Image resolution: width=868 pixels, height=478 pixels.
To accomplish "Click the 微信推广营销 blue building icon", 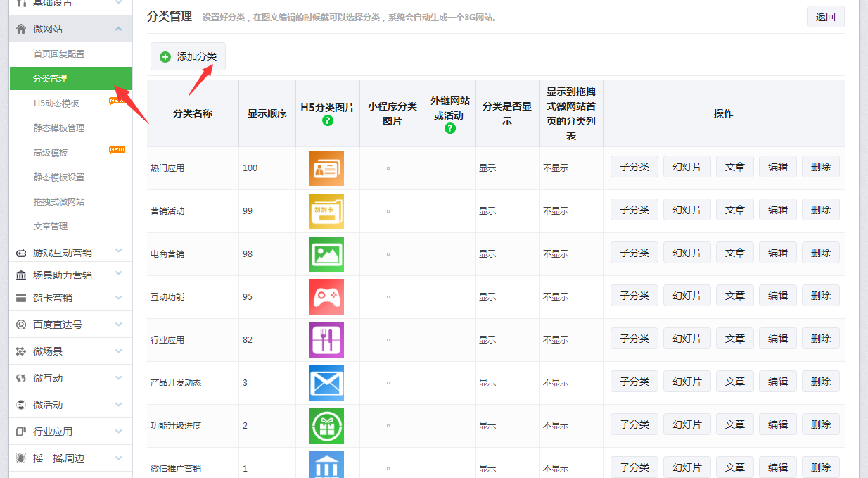I will coord(326,467).
